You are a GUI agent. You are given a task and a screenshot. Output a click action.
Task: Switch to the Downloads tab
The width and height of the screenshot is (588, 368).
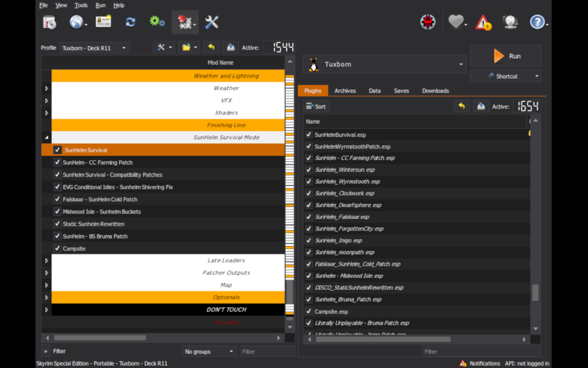pyautogui.click(x=435, y=91)
